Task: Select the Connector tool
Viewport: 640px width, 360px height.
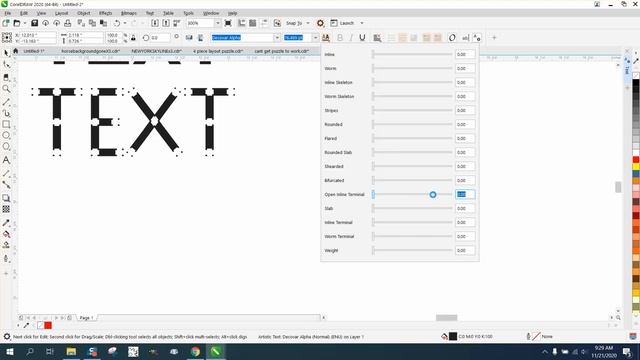Action: [6, 185]
